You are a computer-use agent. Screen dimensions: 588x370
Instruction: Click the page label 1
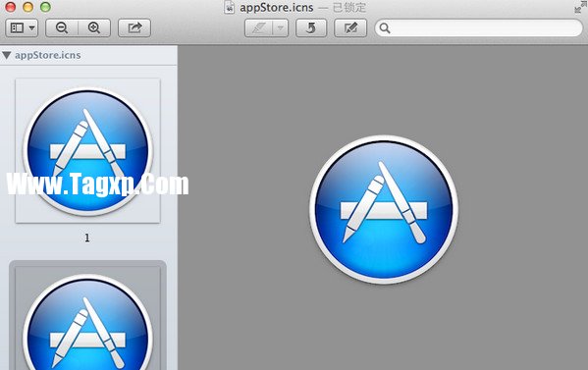coord(87,238)
